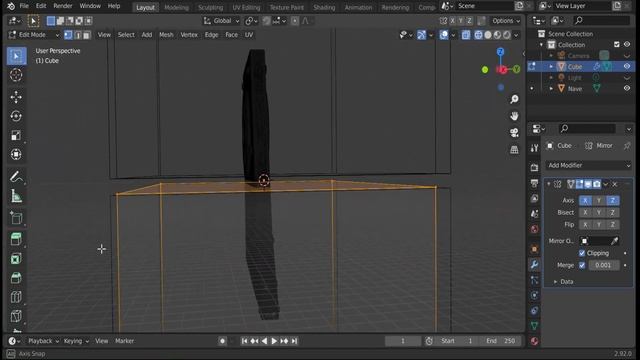Switch to the Sculpting workspace tab
The height and width of the screenshot is (360, 640).
click(x=211, y=7)
